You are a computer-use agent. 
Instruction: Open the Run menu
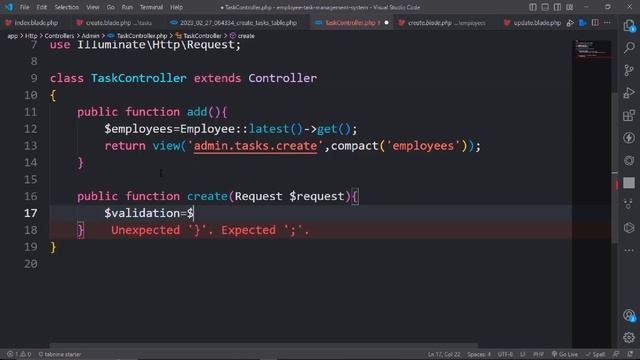tap(127, 7)
